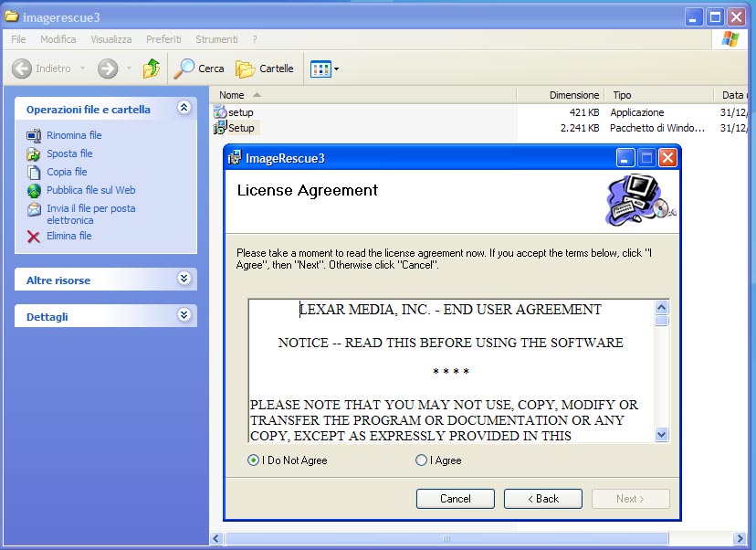Viewport: 756px width, 550px height.
Task: Select the Setup Windows Installer package icon
Action: [220, 128]
